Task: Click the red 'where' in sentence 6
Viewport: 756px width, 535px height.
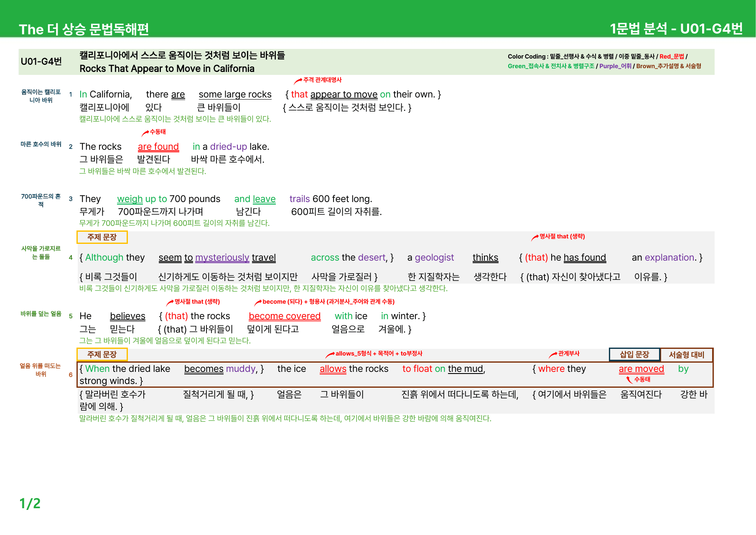Action: click(x=551, y=369)
